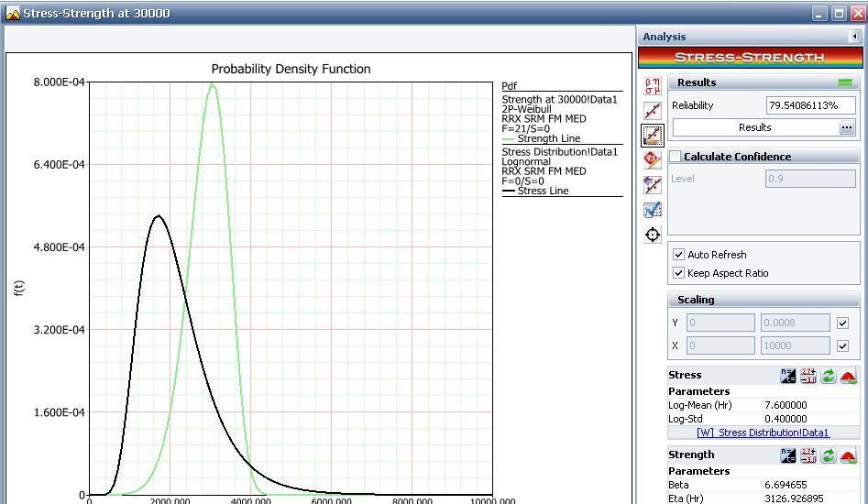Click the n= t= icon in Stress row

787,376
